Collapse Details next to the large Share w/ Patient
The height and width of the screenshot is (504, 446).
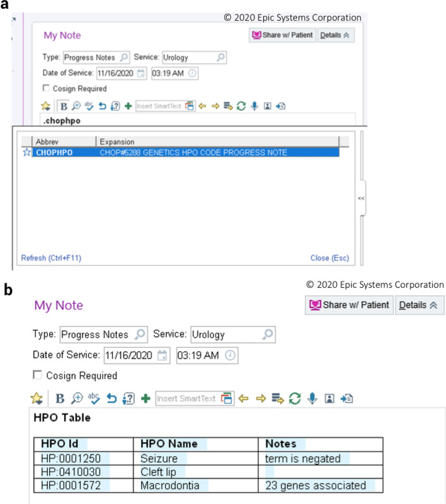point(420,305)
